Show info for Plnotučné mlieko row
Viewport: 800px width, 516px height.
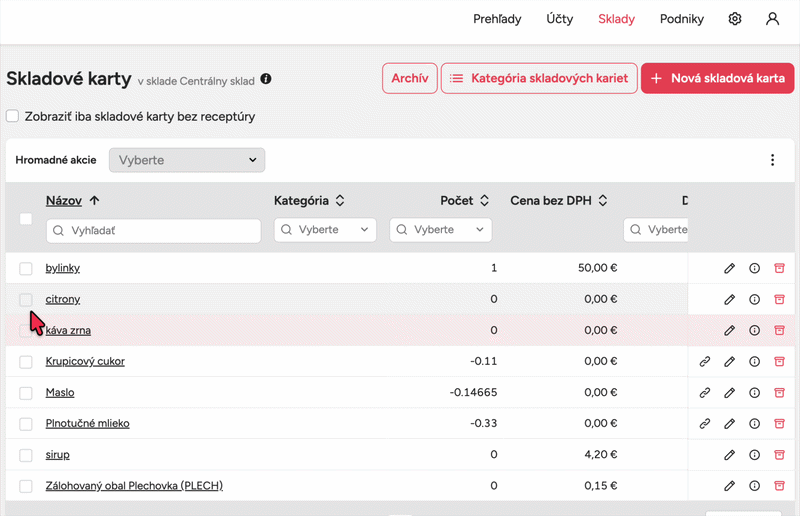(x=755, y=424)
